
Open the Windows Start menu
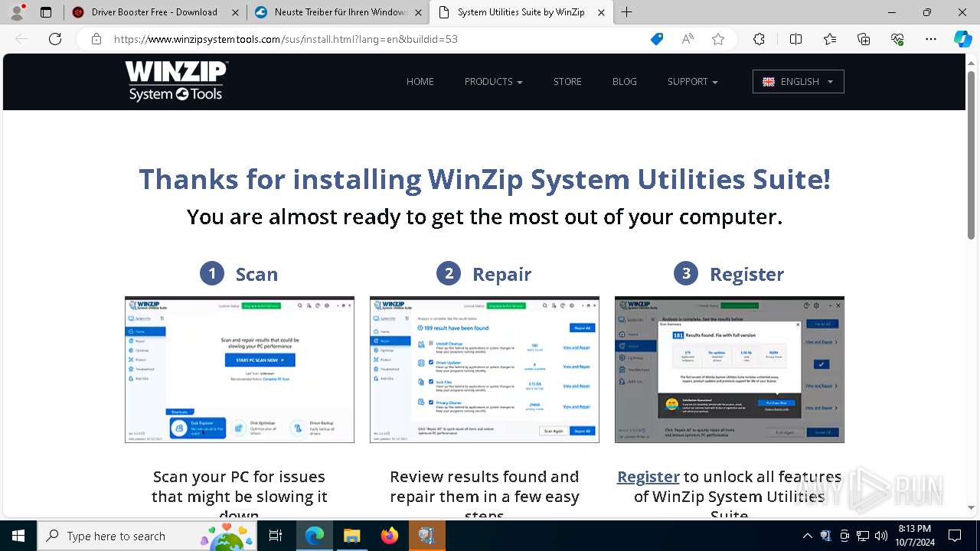[18, 536]
